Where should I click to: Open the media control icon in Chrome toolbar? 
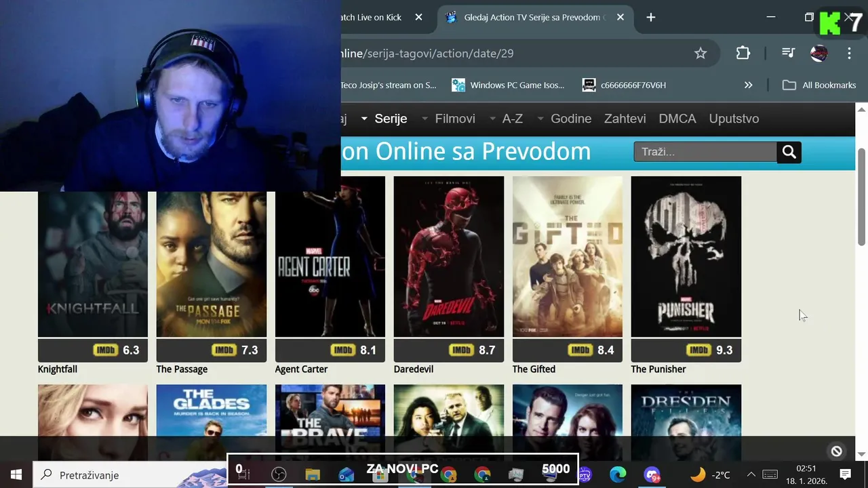(788, 53)
